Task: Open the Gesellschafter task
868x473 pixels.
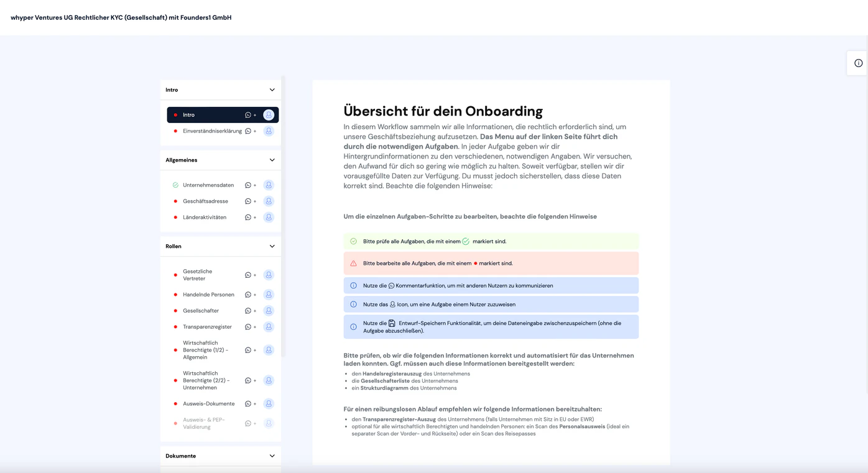Action: click(201, 311)
